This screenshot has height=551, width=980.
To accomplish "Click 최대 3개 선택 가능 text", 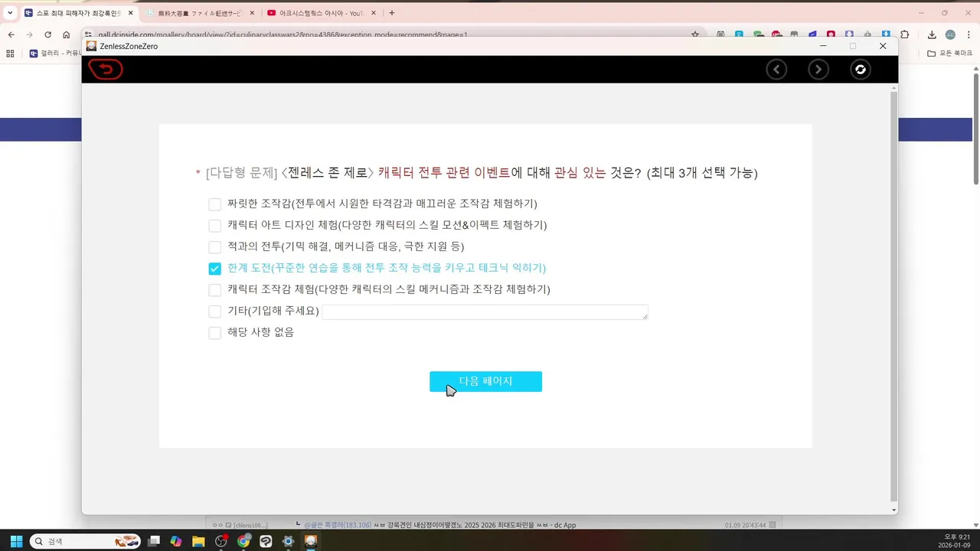I will click(702, 173).
